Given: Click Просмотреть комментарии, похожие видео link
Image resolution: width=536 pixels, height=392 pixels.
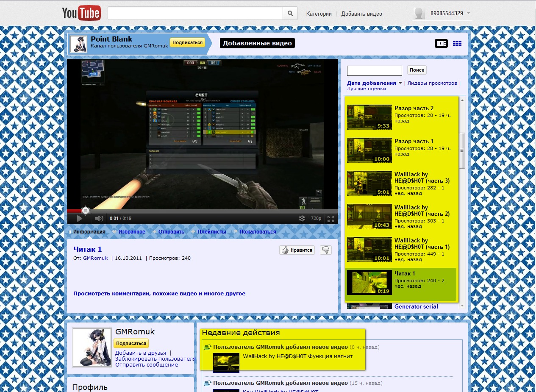Looking at the screenshot, I should 159,293.
